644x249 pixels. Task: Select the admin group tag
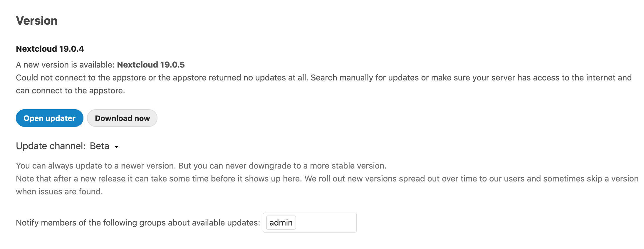pyautogui.click(x=281, y=223)
